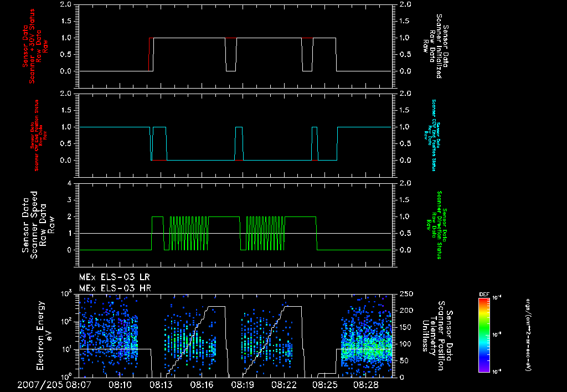The width and height of the screenshot is (567, 392).
Task: Select the 08:13 time axis label
Action: coord(161,385)
